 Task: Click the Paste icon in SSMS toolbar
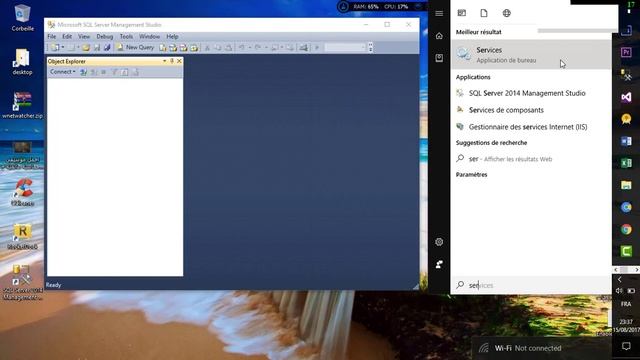click(x=229, y=48)
